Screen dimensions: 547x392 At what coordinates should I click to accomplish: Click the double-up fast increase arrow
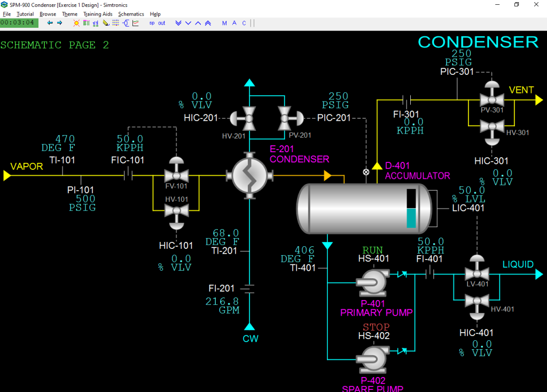coord(208,23)
